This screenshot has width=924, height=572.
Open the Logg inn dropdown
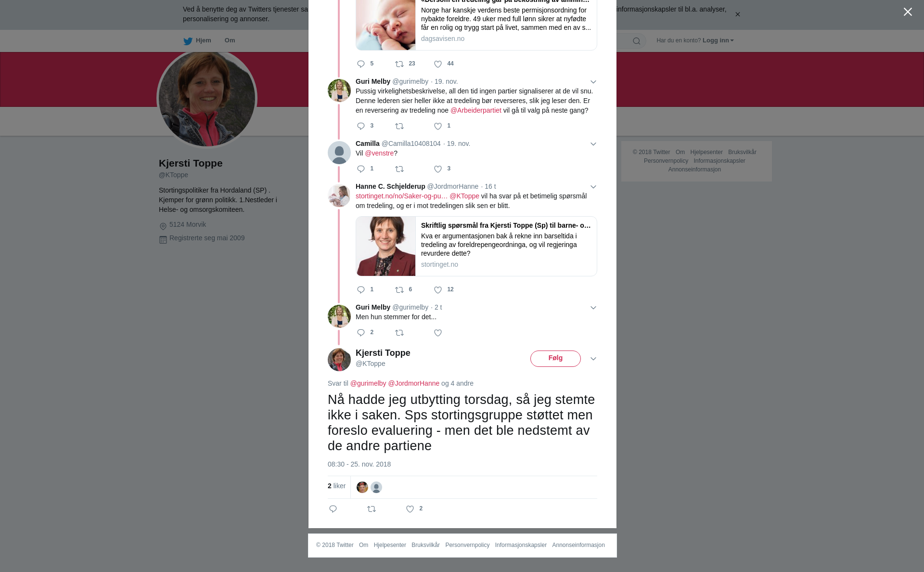point(718,40)
